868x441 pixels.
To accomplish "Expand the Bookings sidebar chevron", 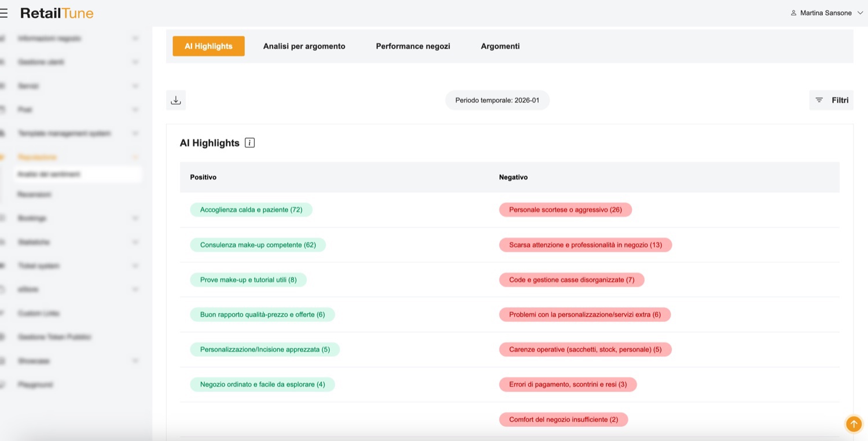I will click(135, 218).
